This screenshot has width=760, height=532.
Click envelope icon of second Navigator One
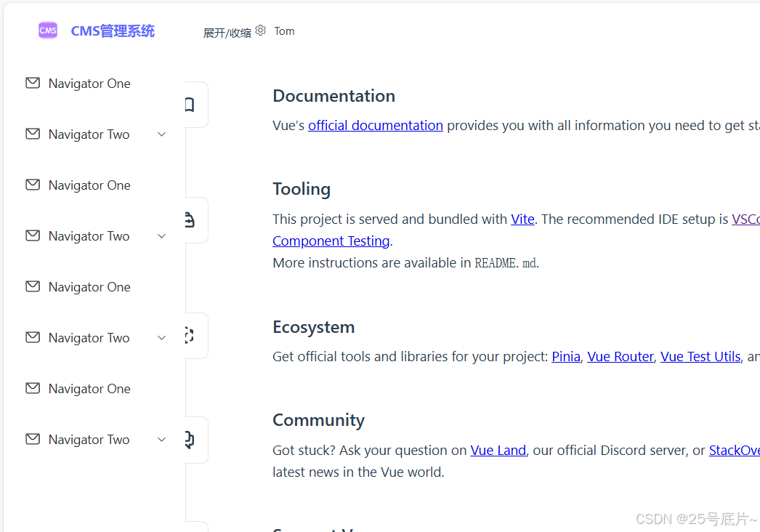(x=33, y=185)
